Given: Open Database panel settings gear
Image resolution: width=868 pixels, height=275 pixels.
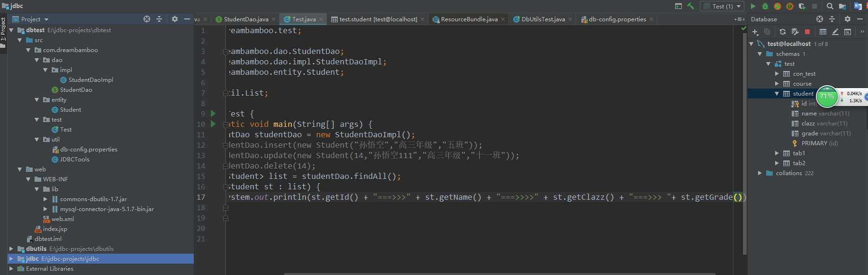Looking at the screenshot, I should coord(848,19).
